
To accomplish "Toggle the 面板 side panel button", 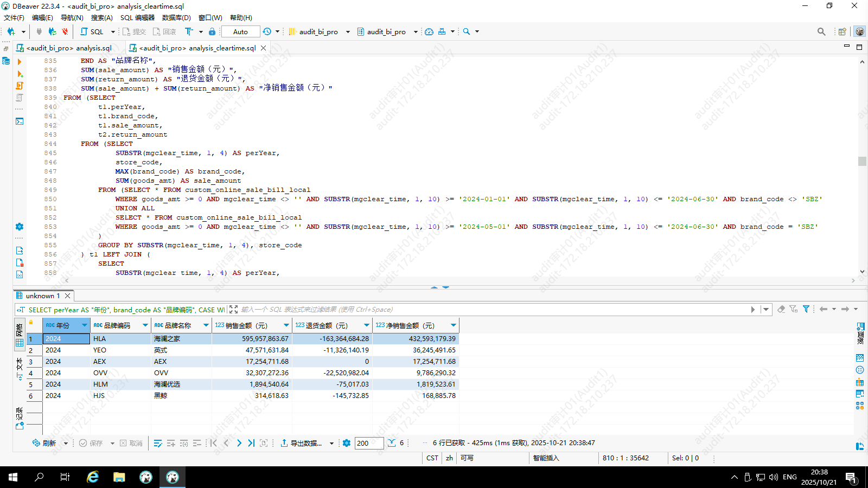I will tap(860, 333).
